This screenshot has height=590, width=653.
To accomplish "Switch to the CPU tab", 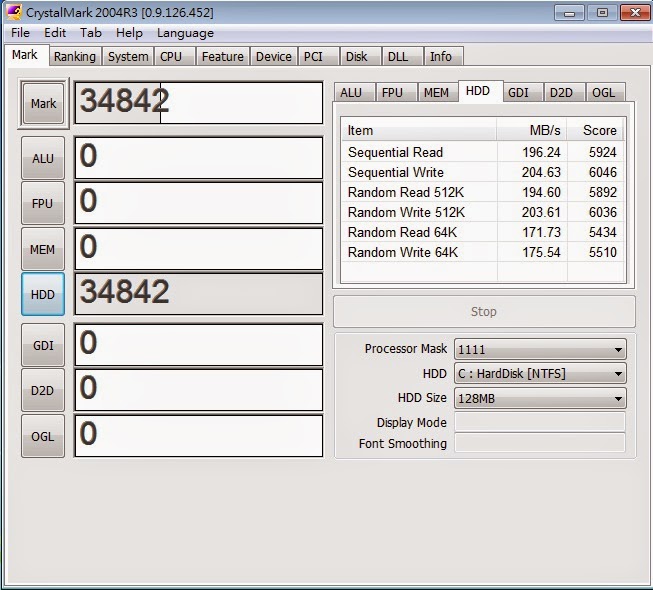I will pos(174,56).
